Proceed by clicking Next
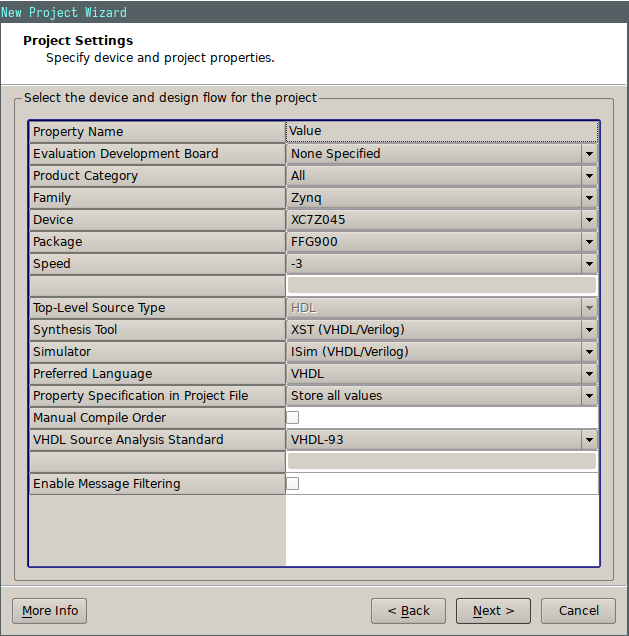The height and width of the screenshot is (636, 629). (493, 611)
